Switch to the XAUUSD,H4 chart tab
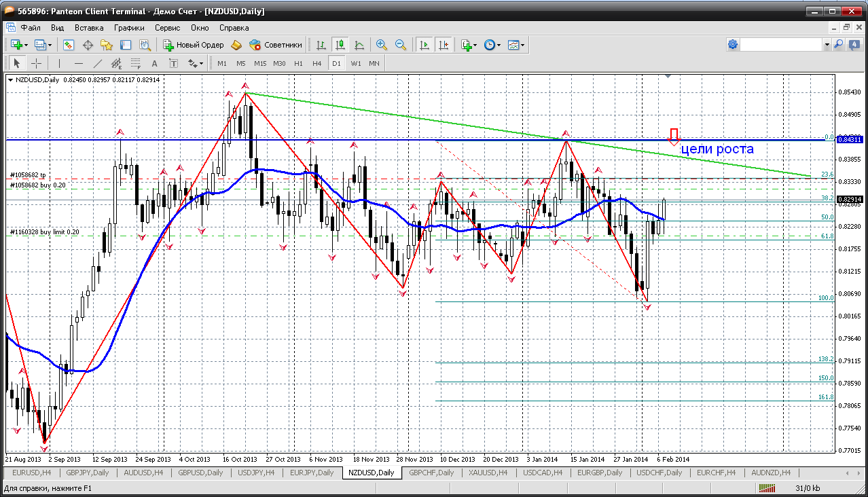Screen dimensions: 868x497 tap(488, 473)
